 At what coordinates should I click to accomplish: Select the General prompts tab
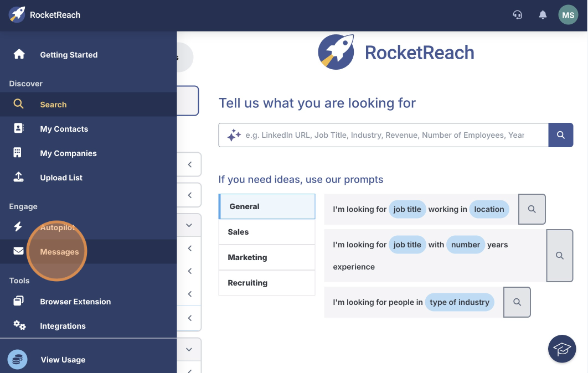[x=267, y=206]
